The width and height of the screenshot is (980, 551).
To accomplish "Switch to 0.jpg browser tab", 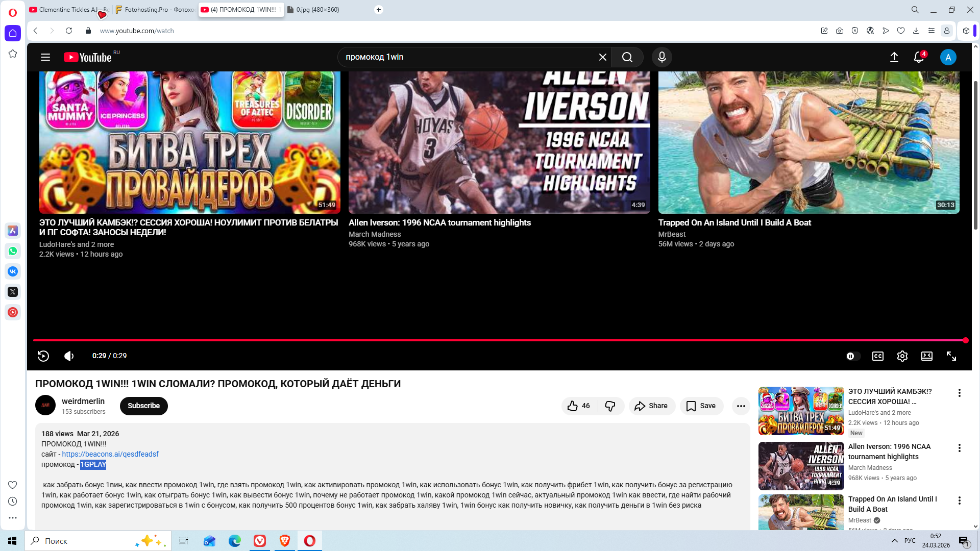I will tap(316, 10).
